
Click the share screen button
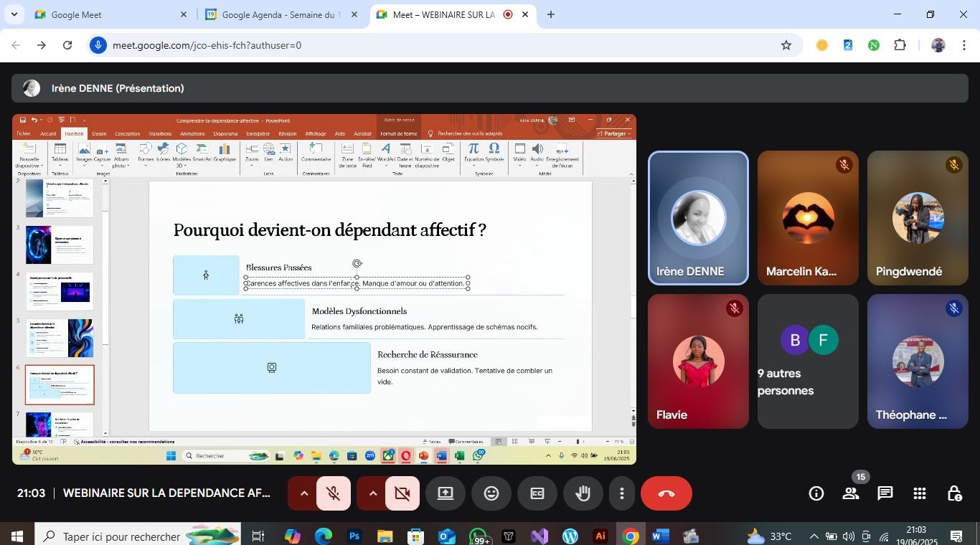pyautogui.click(x=446, y=493)
